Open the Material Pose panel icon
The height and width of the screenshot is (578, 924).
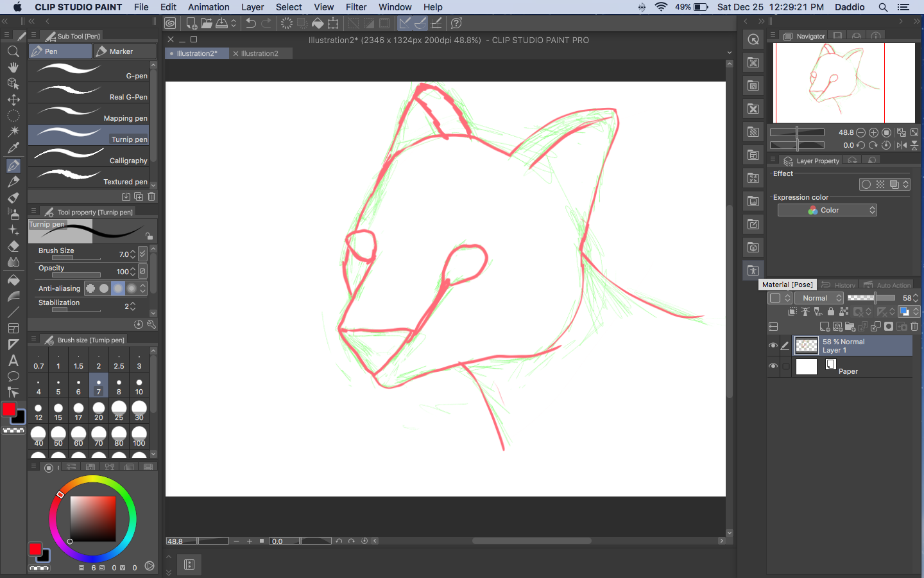[x=753, y=270]
